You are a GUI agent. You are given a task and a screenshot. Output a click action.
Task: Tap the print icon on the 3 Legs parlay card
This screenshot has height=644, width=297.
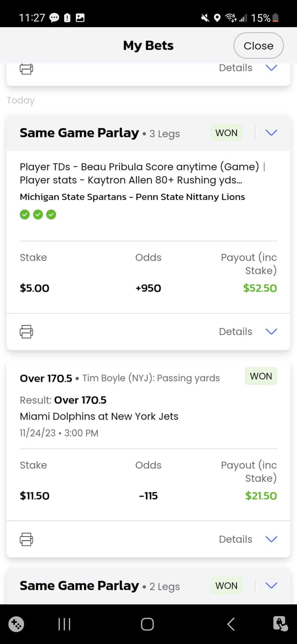pos(26,331)
